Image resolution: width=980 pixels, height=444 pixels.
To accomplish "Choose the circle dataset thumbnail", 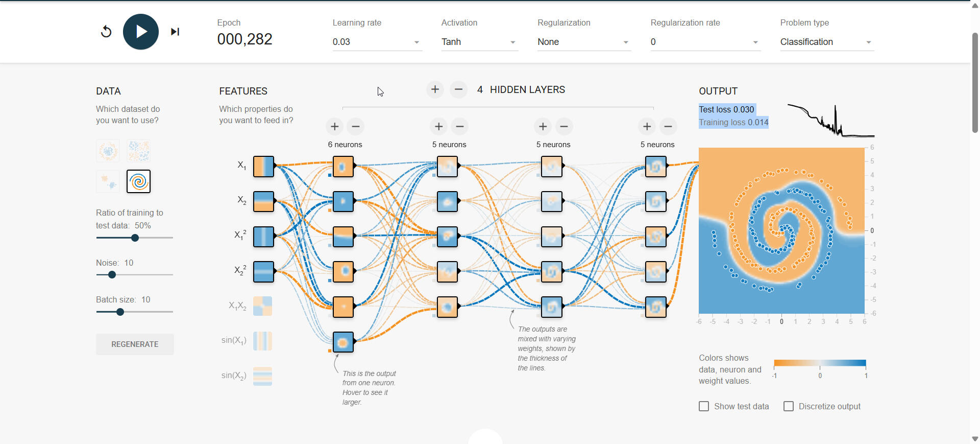I will point(108,151).
